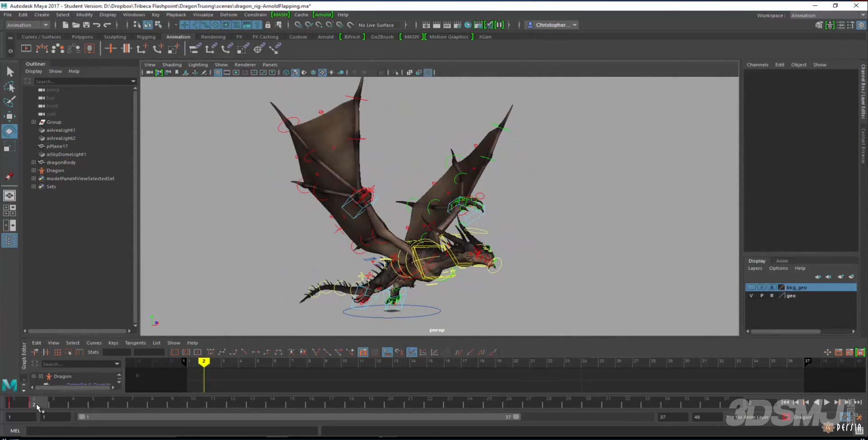Open the Outliner layout button in left sidebar
Screen dimensions: 868x440
coord(10,240)
